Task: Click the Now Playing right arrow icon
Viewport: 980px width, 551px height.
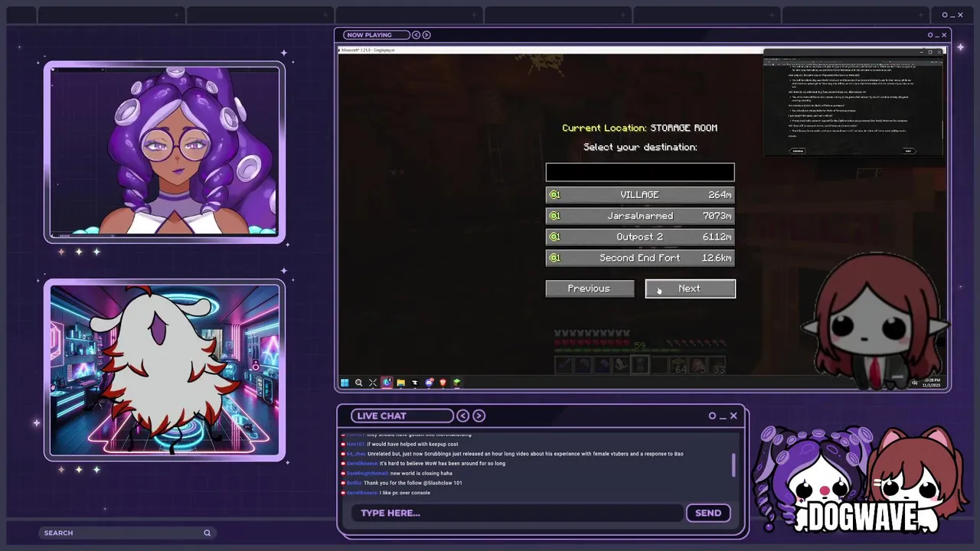Action: tap(426, 34)
